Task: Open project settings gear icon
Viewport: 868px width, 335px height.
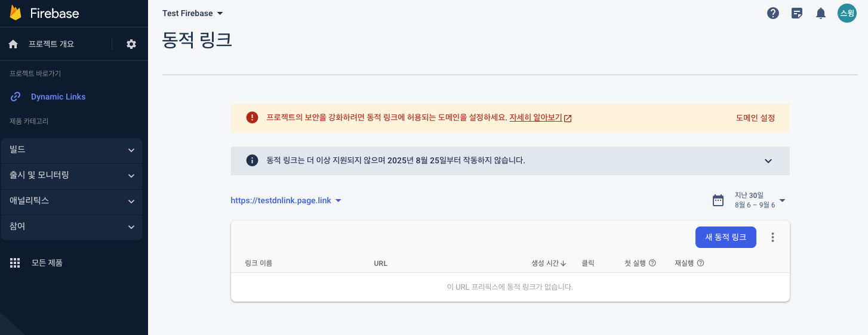Action: pos(131,44)
